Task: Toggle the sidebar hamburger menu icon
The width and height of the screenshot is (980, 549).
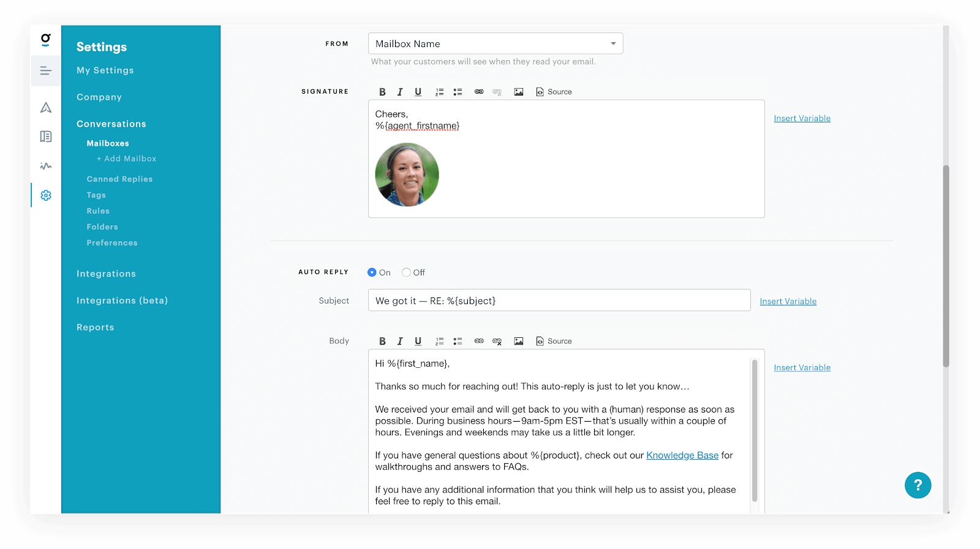Action: (46, 71)
